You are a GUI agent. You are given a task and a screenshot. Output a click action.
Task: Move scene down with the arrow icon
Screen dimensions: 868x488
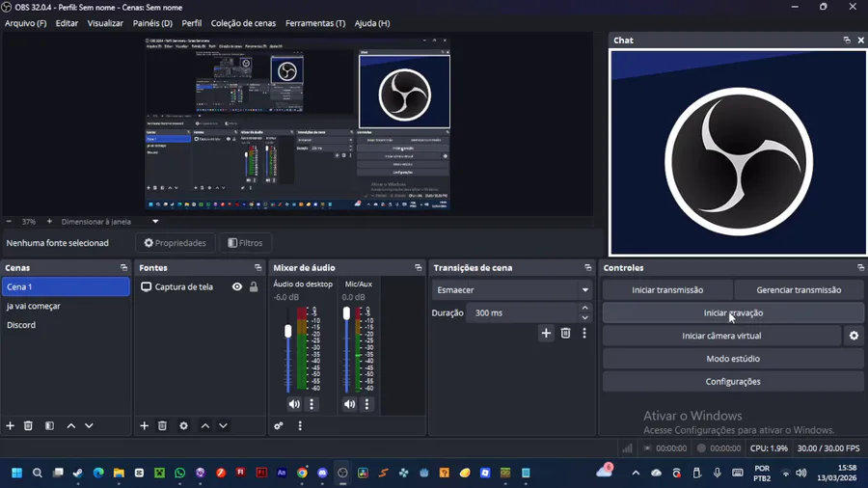coord(89,425)
